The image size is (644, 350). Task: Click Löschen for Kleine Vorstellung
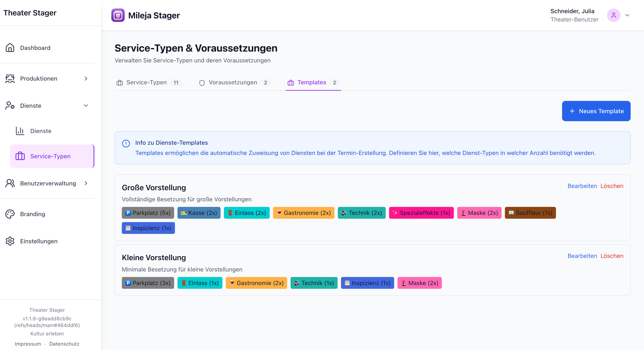click(x=612, y=256)
